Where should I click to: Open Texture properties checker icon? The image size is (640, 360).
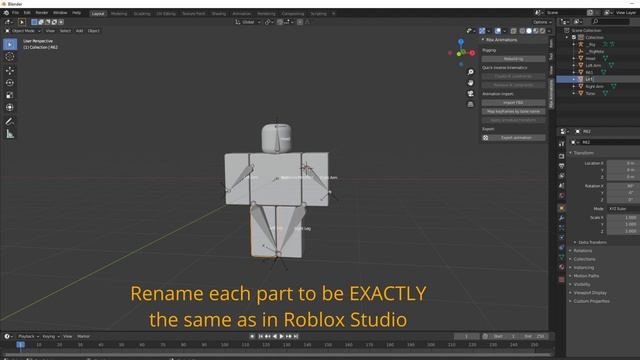pyautogui.click(x=562, y=280)
